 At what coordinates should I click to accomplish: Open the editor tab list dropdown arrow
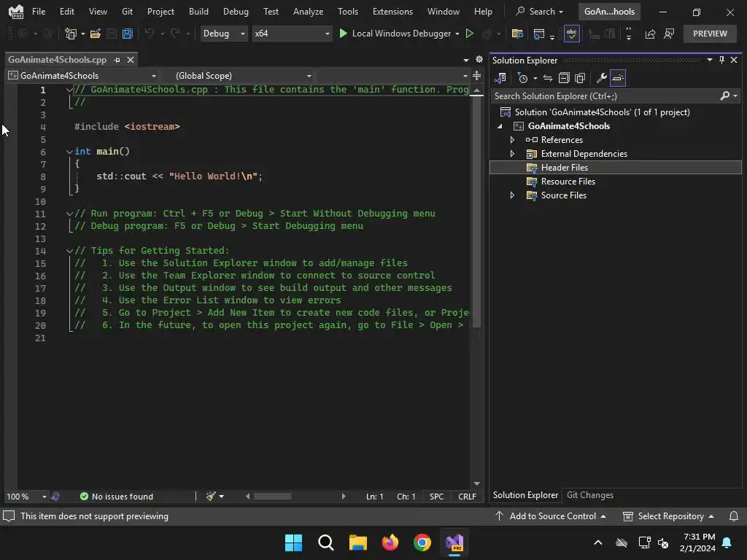466,60
